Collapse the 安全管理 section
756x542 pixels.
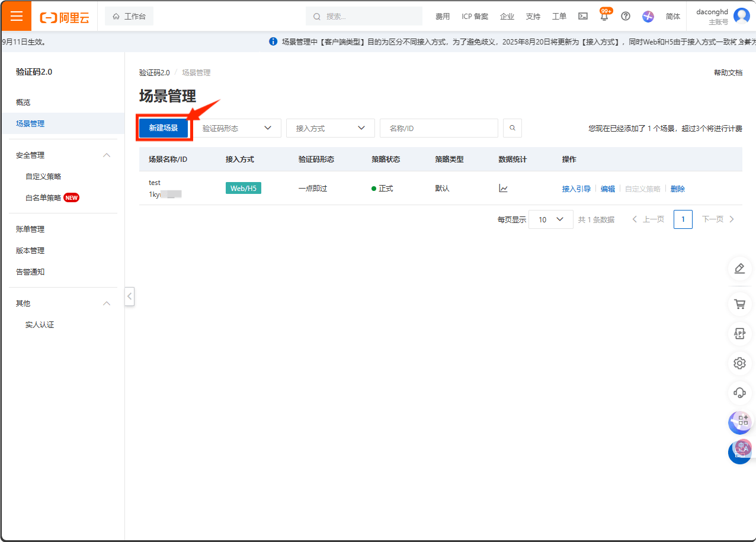tap(106, 155)
